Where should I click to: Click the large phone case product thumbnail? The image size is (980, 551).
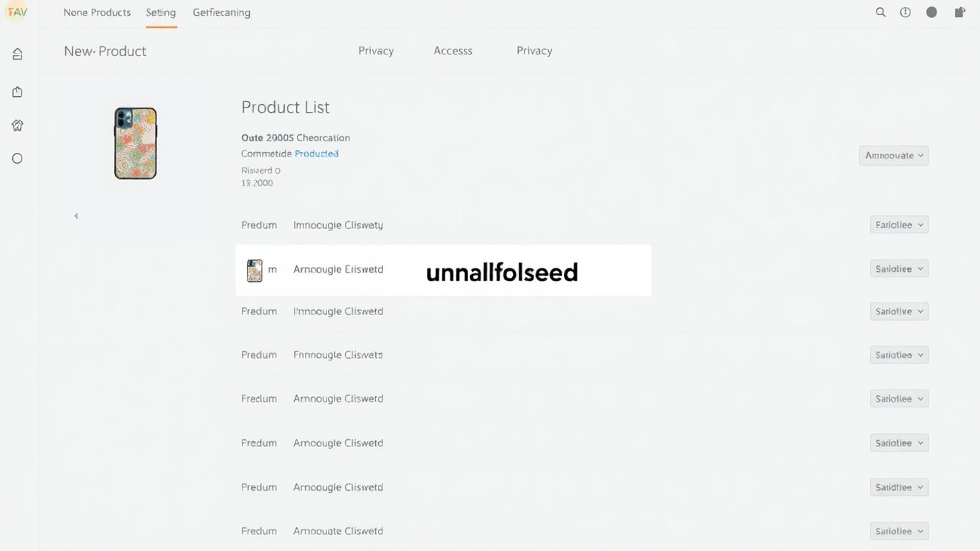136,143
